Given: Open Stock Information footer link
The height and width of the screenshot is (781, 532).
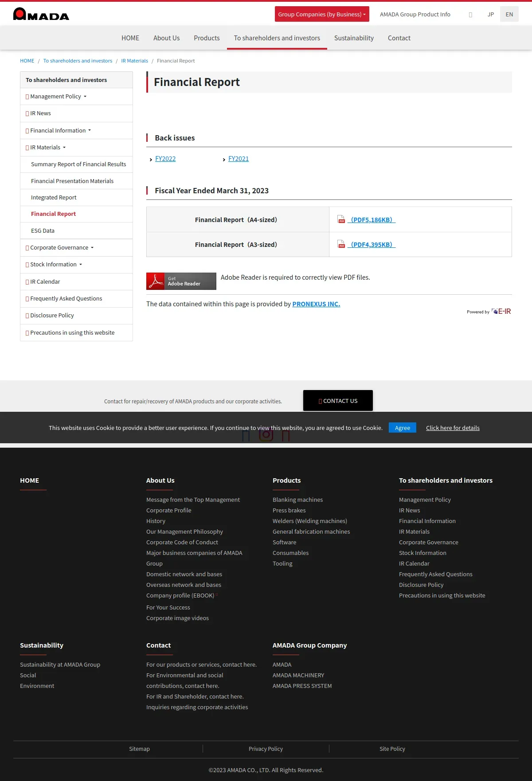Looking at the screenshot, I should tap(422, 553).
